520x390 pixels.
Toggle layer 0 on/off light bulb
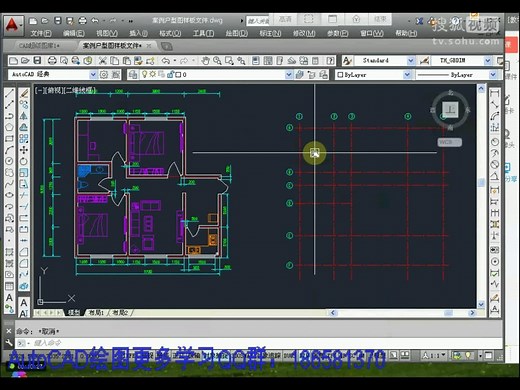pyautogui.click(x=144, y=74)
